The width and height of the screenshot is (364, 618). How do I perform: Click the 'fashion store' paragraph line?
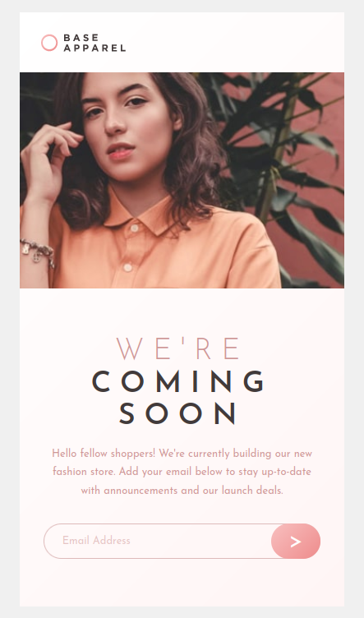pos(182,472)
